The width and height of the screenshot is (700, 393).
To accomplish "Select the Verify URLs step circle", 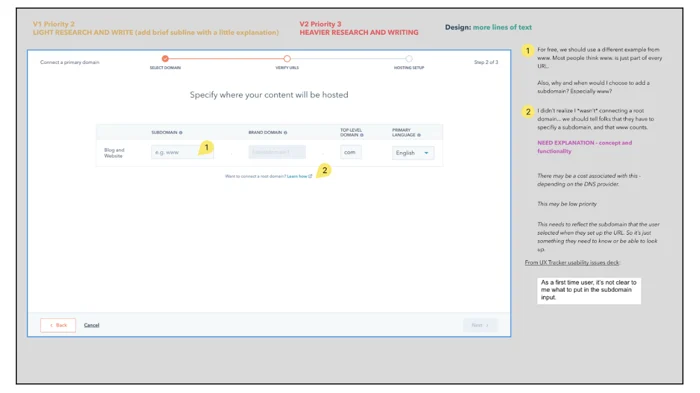I will [x=287, y=59].
